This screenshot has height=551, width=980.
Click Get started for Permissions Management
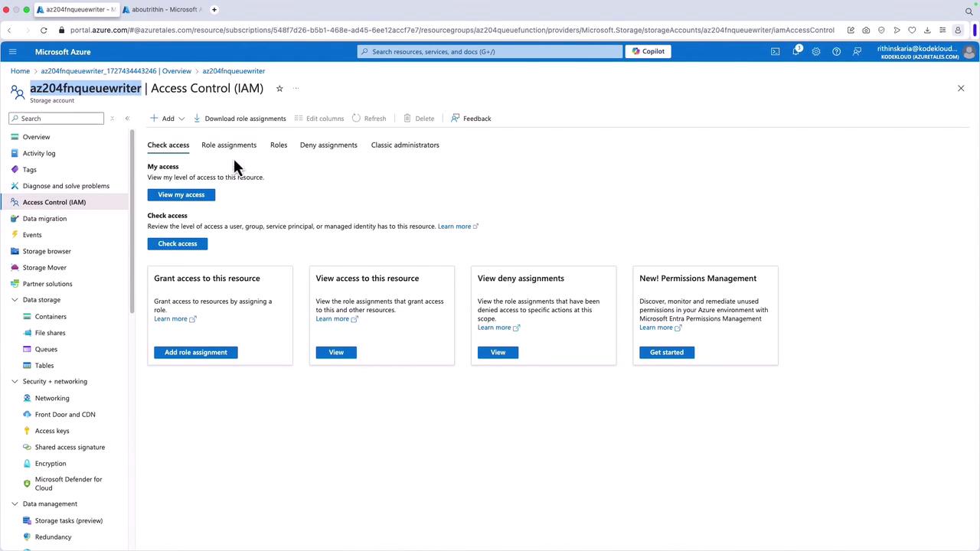667,352
